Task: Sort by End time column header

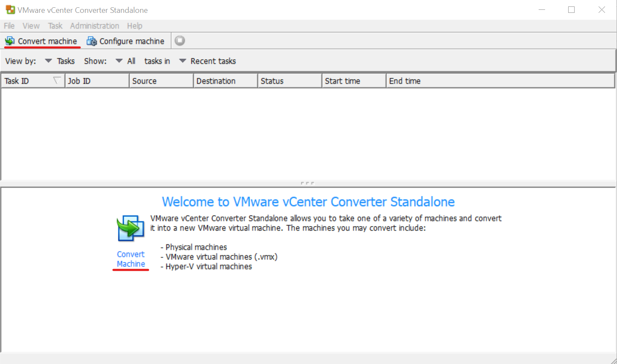Action: tap(501, 81)
